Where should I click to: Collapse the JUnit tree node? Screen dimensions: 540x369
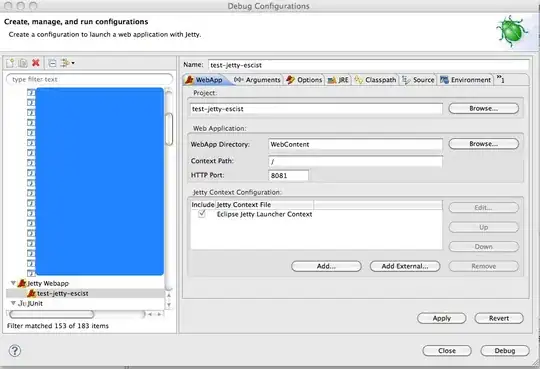click(x=13, y=303)
